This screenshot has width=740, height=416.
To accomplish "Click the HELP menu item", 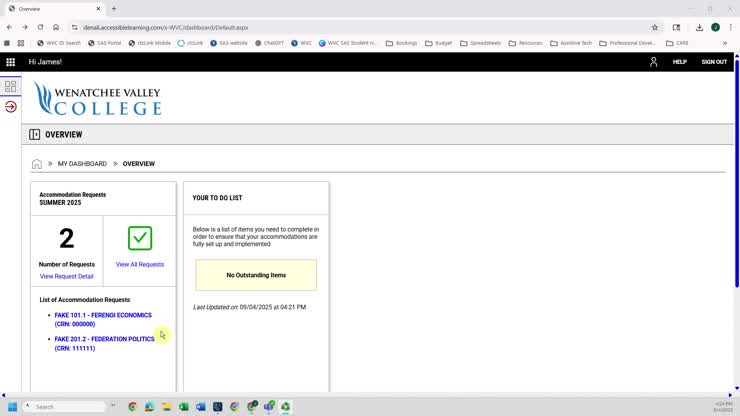I will [680, 62].
